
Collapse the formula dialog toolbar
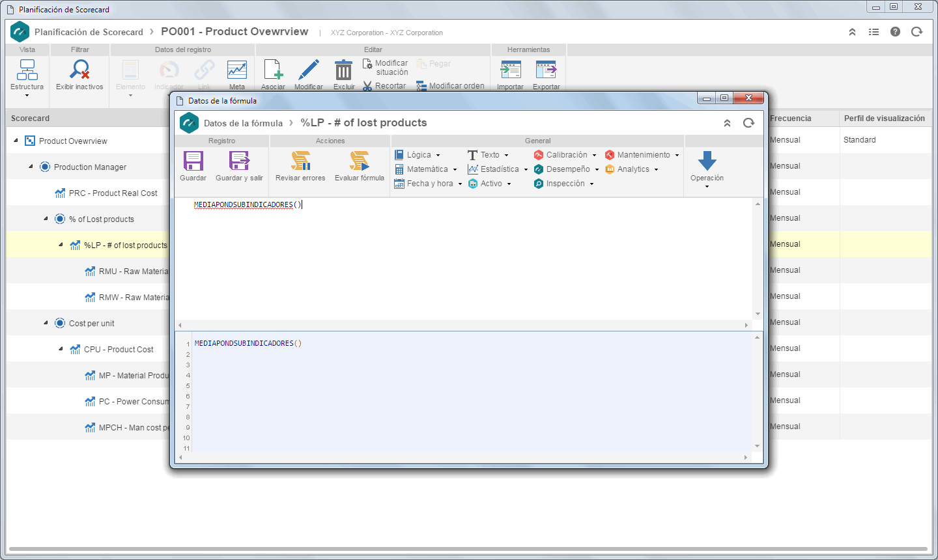coord(728,123)
